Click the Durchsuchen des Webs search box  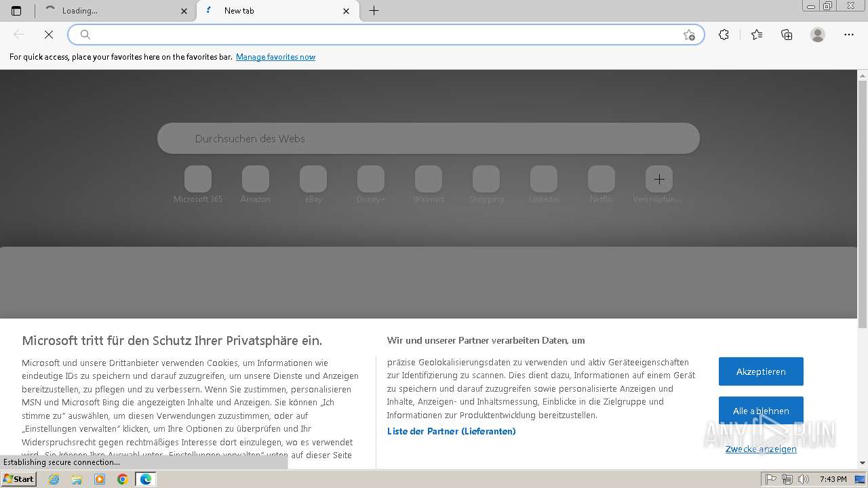[x=429, y=138]
